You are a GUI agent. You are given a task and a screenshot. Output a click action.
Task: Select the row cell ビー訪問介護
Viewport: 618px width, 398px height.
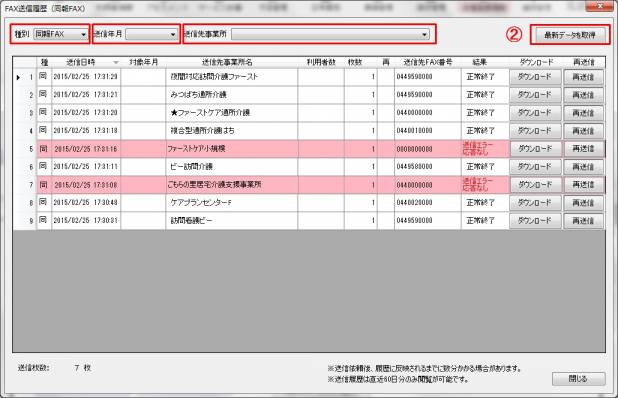pos(232,167)
